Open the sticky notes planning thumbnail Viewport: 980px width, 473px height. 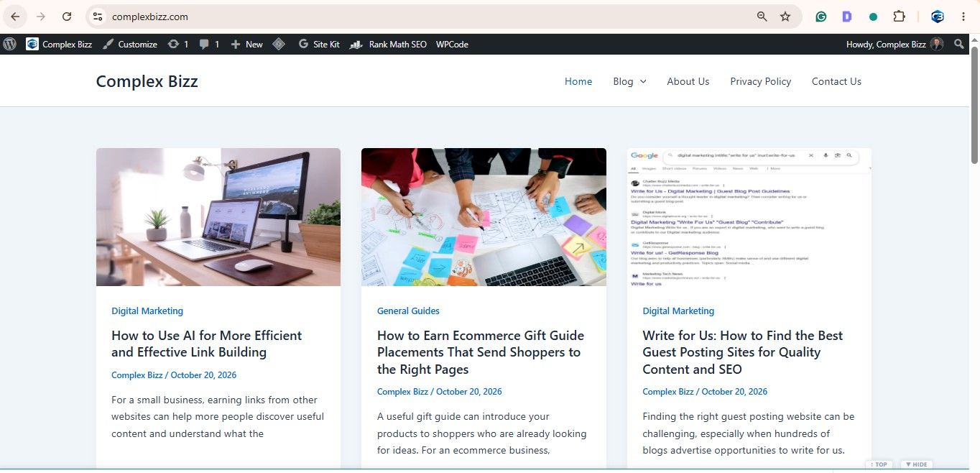coord(484,217)
